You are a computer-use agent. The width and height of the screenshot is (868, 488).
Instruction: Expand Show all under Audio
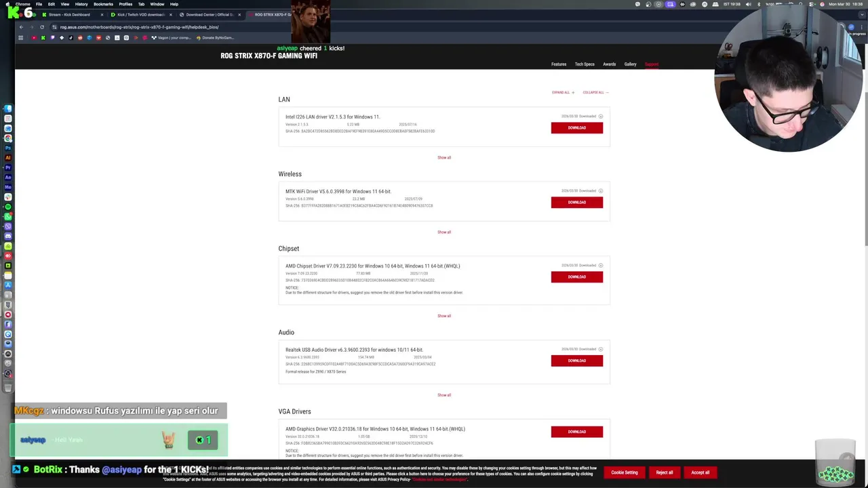pos(444,395)
